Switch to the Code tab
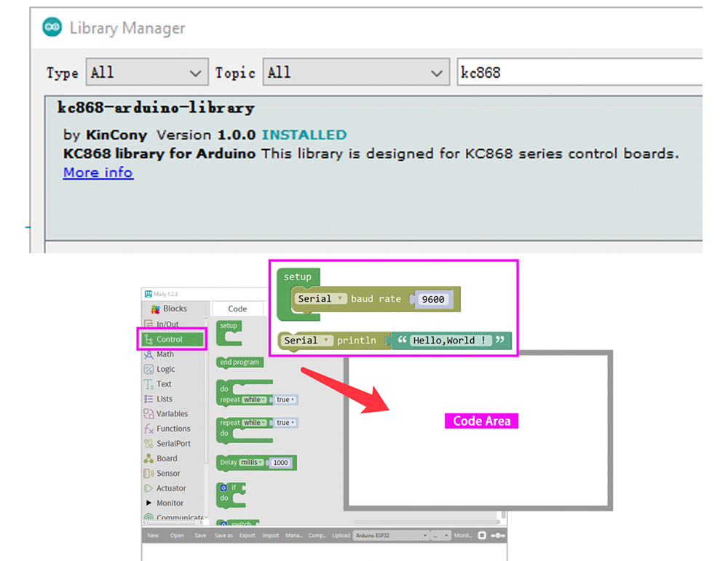The width and height of the screenshot is (728, 561). (237, 309)
